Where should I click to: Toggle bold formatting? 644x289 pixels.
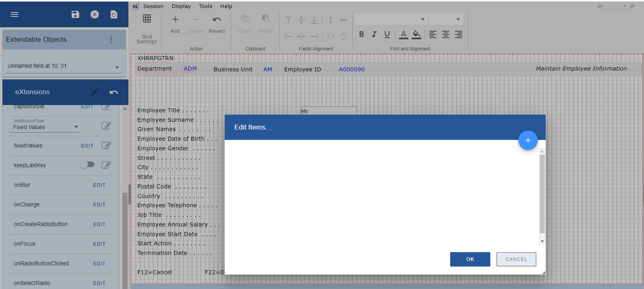pos(362,34)
